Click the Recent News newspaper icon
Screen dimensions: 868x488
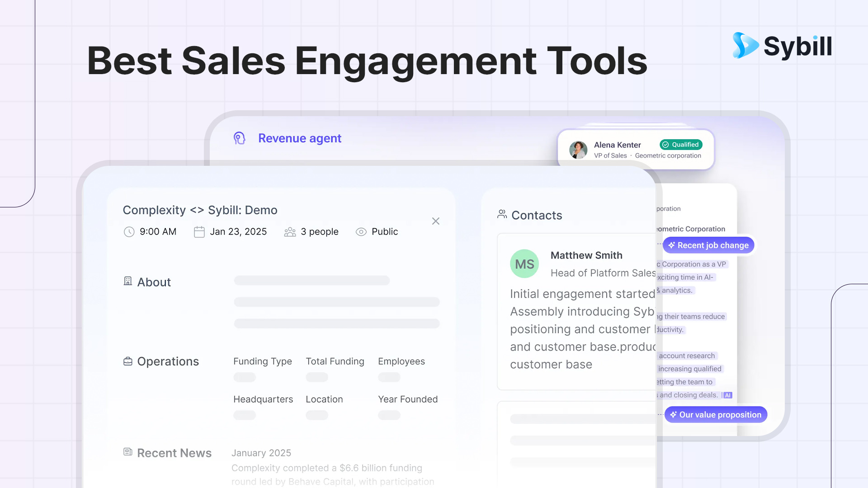(128, 452)
